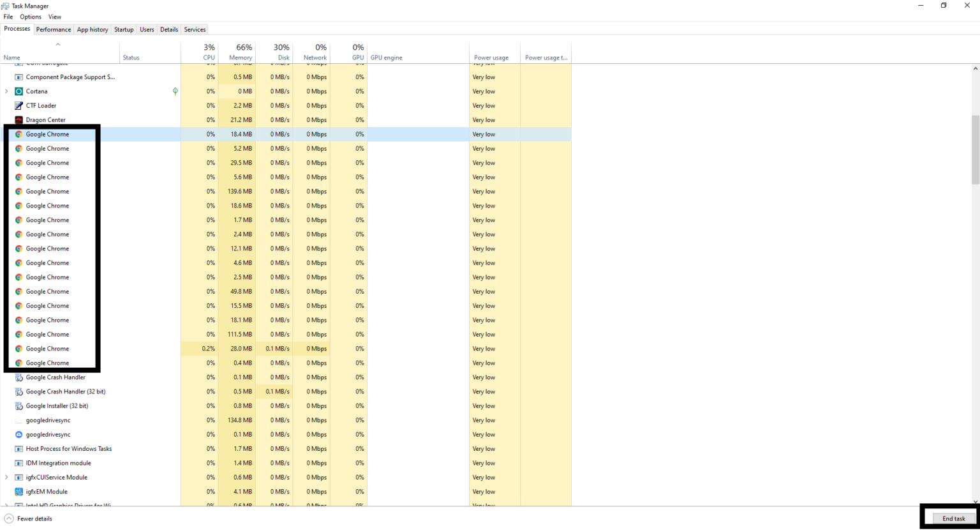Expand the Cortana process group
Viewport: 980px width, 530px height.
click(6, 91)
